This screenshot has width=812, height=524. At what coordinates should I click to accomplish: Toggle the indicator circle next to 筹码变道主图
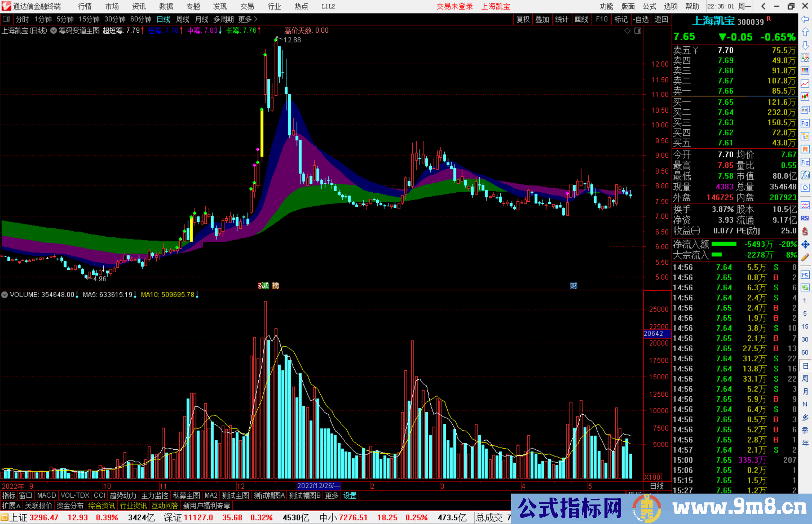coord(54,30)
